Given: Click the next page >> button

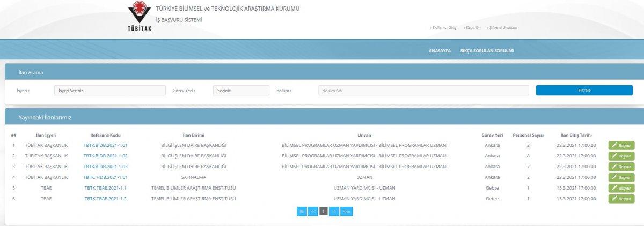Looking at the screenshot, I should pos(334,212).
